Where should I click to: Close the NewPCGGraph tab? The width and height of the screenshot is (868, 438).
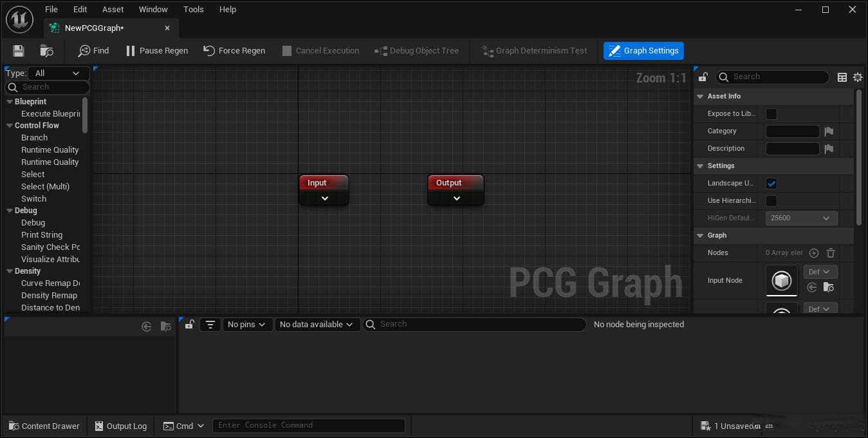[167, 28]
